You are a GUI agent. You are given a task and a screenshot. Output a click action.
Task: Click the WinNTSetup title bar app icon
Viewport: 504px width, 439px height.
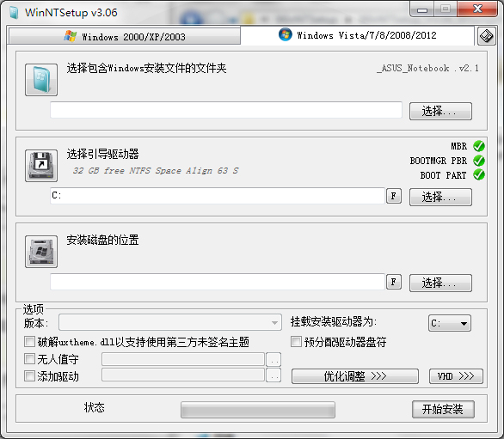point(14,13)
